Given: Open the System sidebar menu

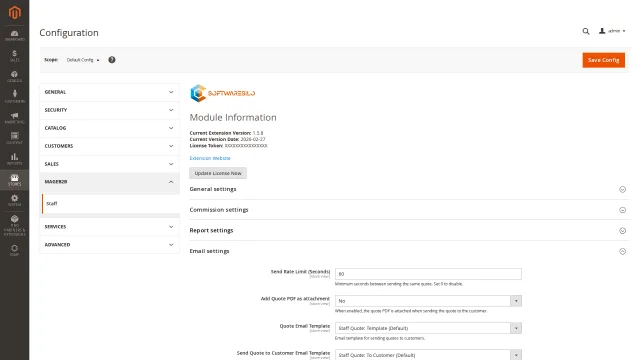Looking at the screenshot, I should 15,200.
